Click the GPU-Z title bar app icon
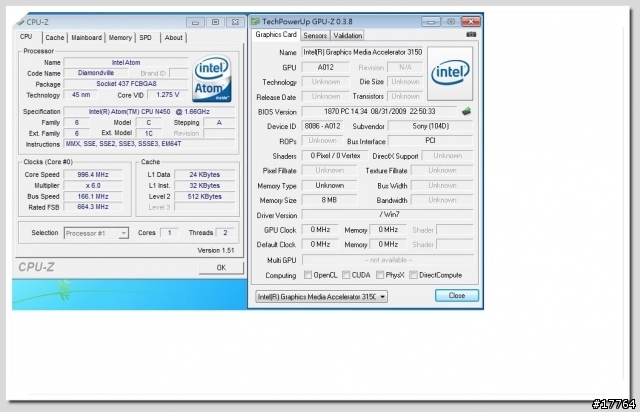 [256, 21]
